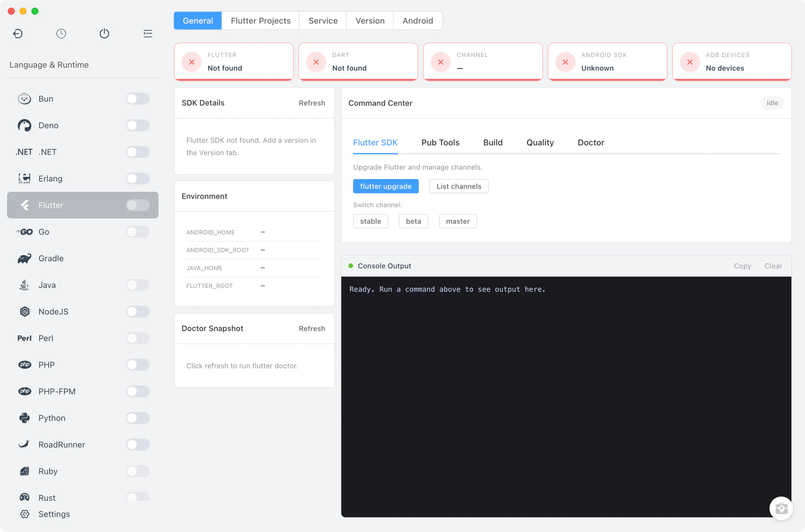Refresh the Doctor Snapshot panel
The height and width of the screenshot is (532, 805).
click(x=312, y=328)
